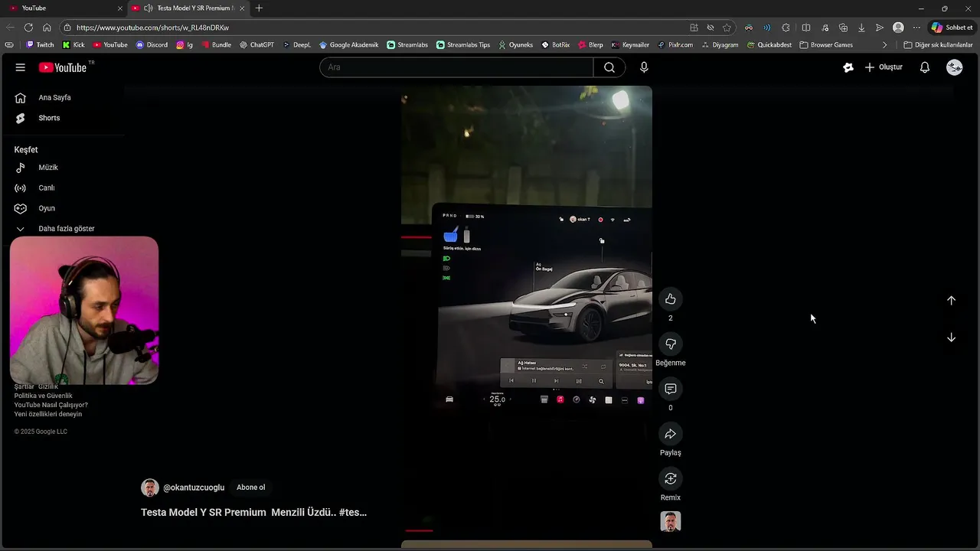Click the short's title text

tap(253, 513)
